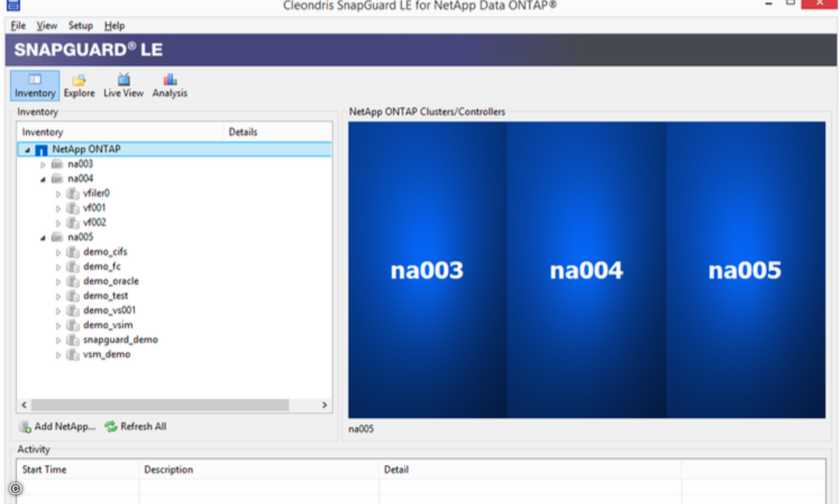This screenshot has width=840, height=504.
Task: Click the demo_oracle server icon
Action: pyautogui.click(x=72, y=281)
